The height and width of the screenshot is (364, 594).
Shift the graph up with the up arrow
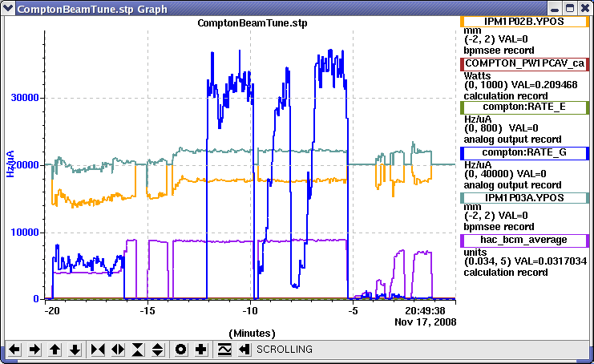pyautogui.click(x=55, y=350)
